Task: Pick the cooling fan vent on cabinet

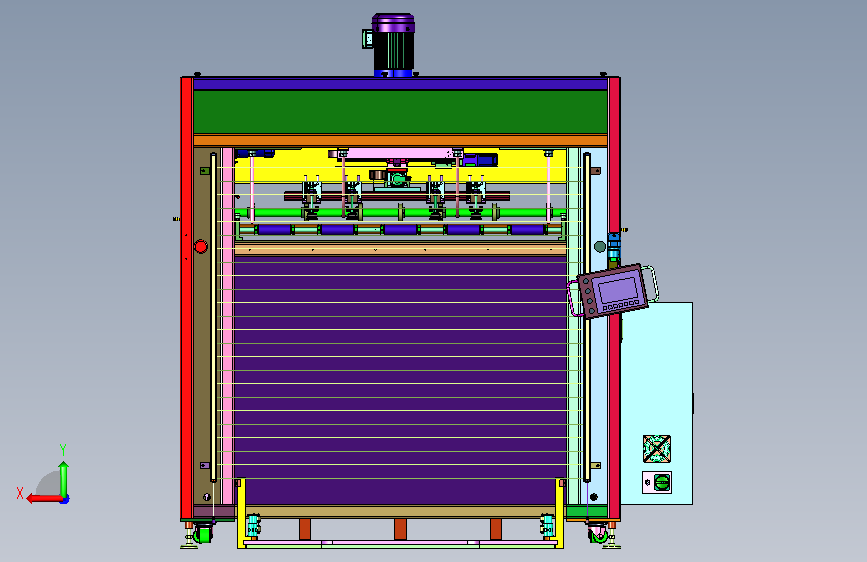Action: coord(657,449)
